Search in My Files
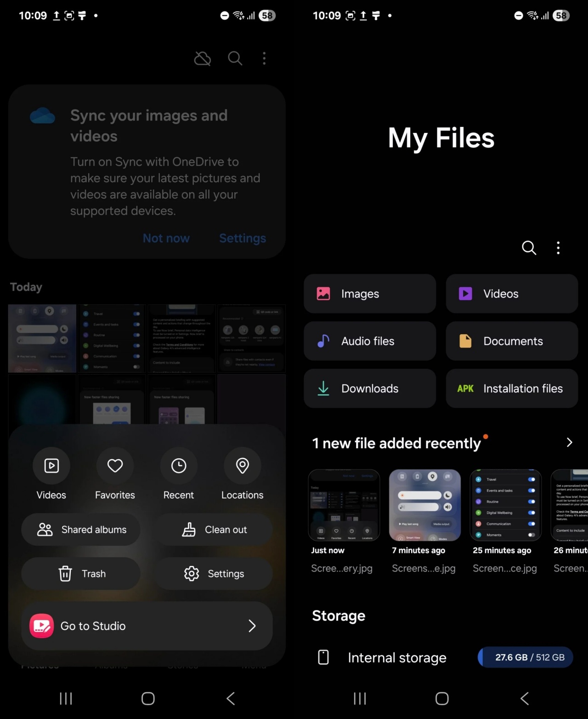588x719 pixels. tap(529, 248)
